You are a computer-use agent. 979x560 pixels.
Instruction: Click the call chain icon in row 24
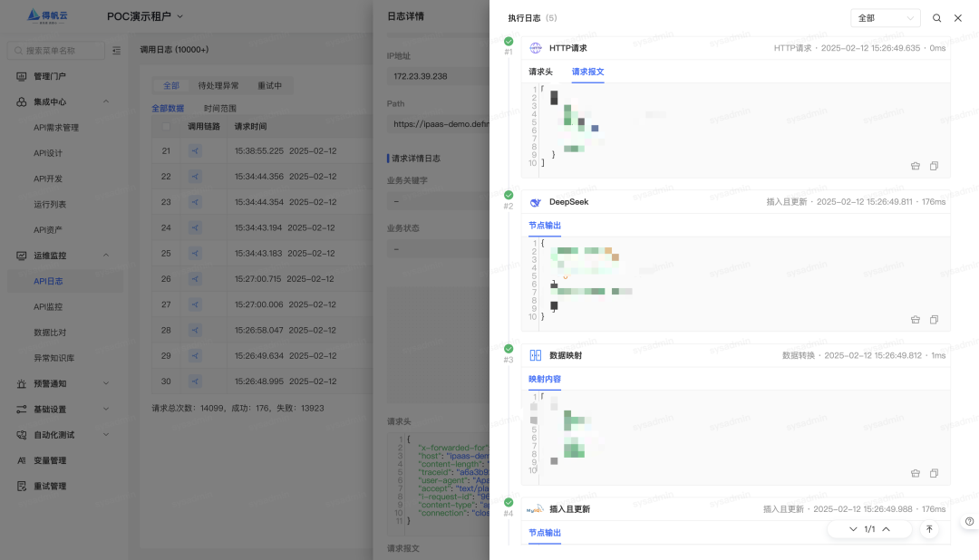(196, 227)
